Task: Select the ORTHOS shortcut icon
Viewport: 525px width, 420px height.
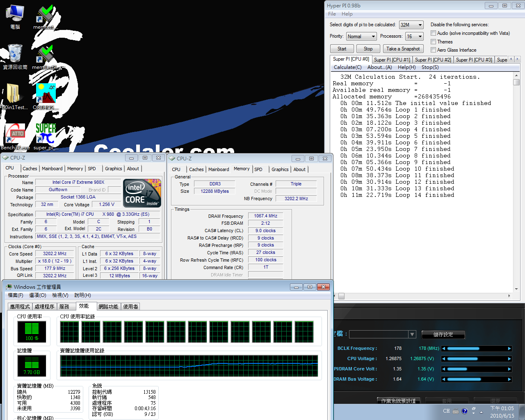Action: point(45,96)
